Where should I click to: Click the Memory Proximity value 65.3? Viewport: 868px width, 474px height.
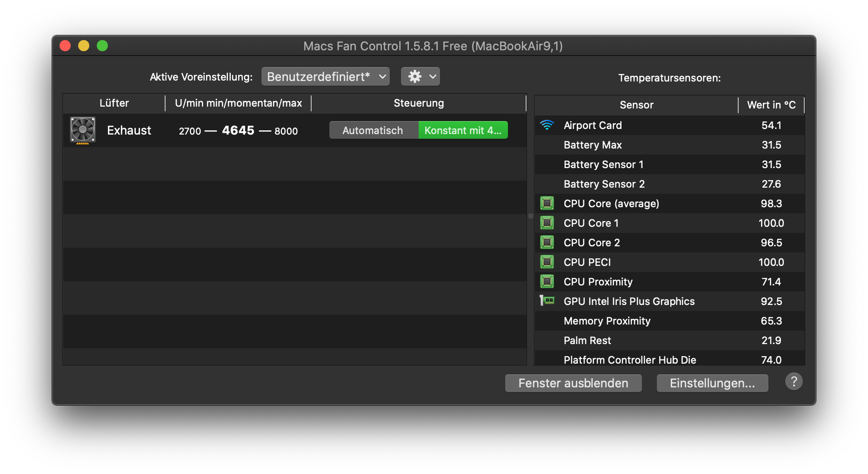pyautogui.click(x=771, y=321)
